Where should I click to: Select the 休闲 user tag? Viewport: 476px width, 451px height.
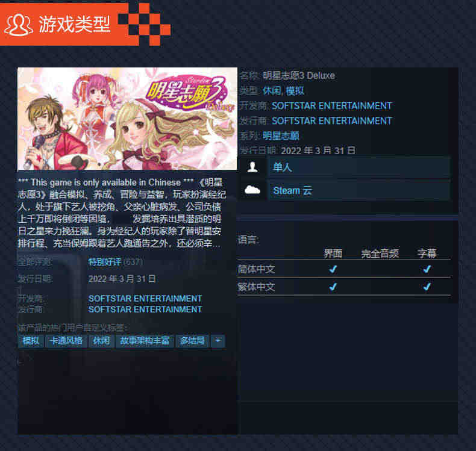(x=101, y=341)
